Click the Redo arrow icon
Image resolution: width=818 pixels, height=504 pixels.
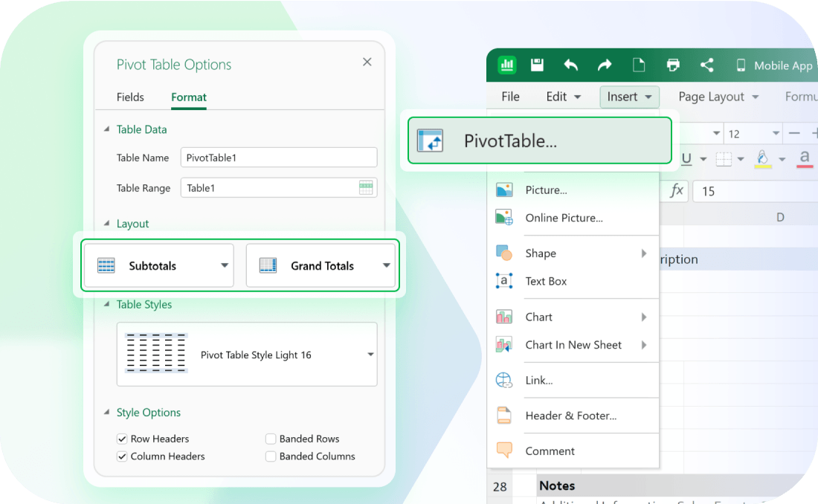[x=605, y=65]
